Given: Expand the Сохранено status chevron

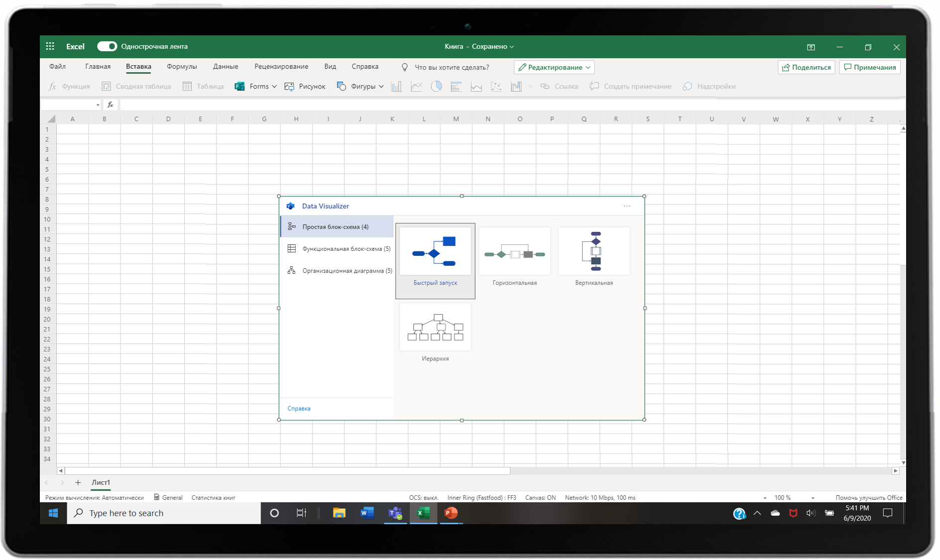Looking at the screenshot, I should (x=512, y=46).
